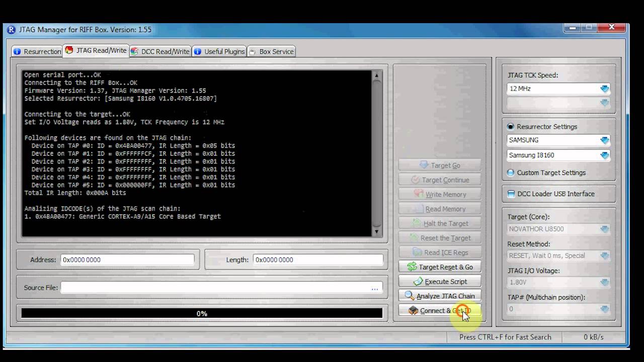
Task: Click the 'Device on TAP #0' log line
Action: pos(133,146)
